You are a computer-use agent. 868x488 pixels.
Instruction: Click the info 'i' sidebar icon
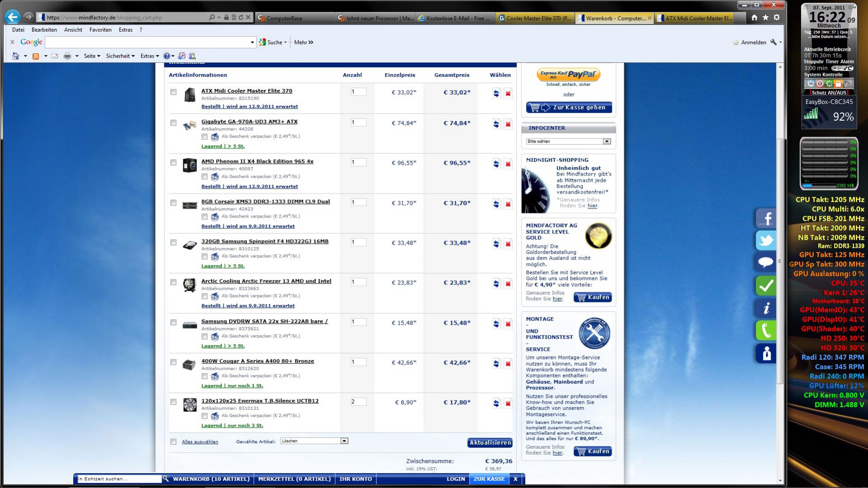coord(766,308)
